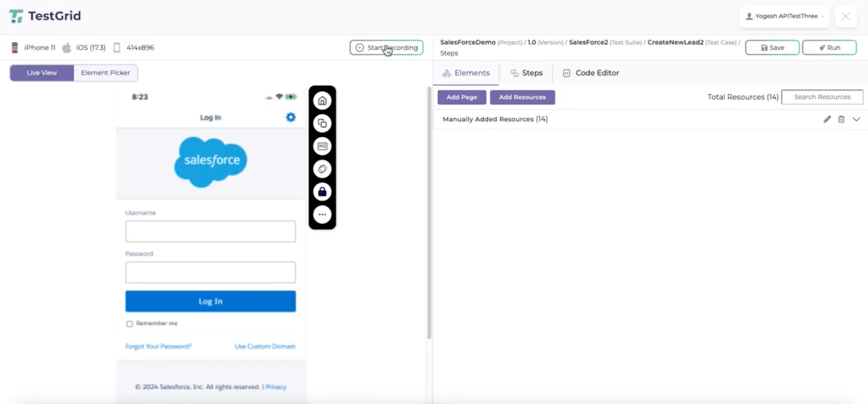Click the iPhone 11 device icon
The width and height of the screenshot is (868, 404).
tap(15, 48)
